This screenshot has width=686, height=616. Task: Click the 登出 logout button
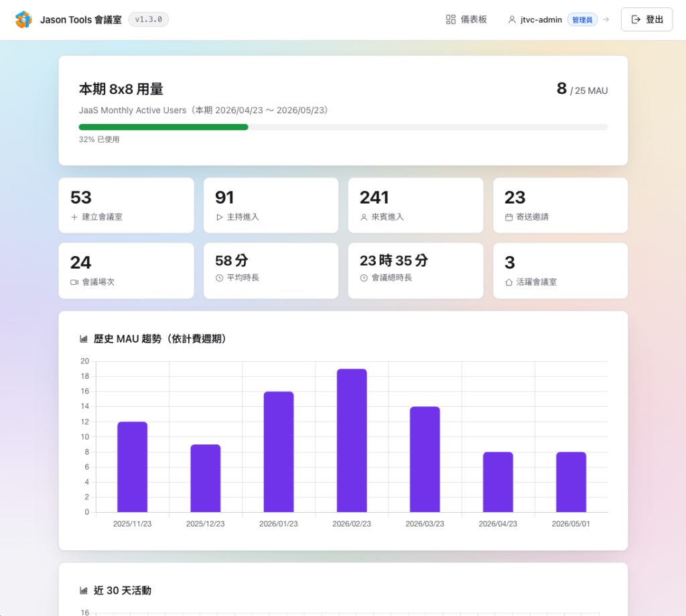[646, 19]
